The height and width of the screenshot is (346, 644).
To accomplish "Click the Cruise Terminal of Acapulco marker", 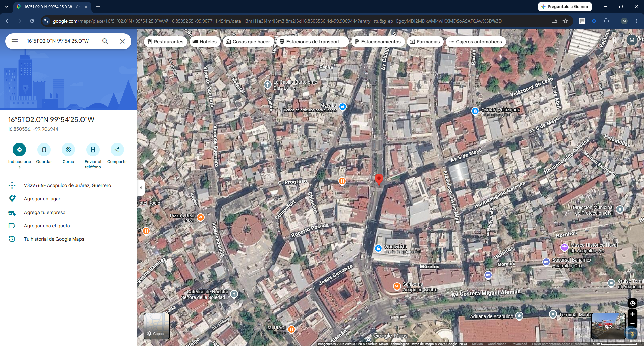I will 611,283.
